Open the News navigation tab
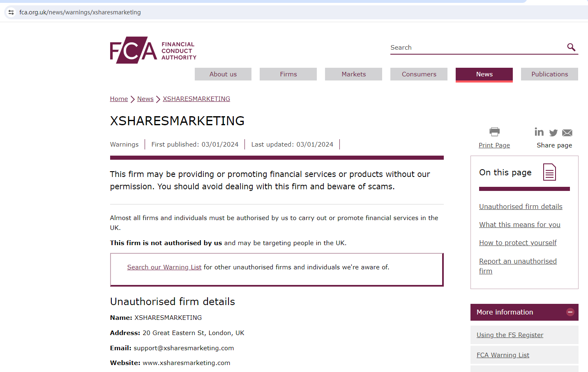This screenshot has height=372, width=588. click(x=484, y=74)
